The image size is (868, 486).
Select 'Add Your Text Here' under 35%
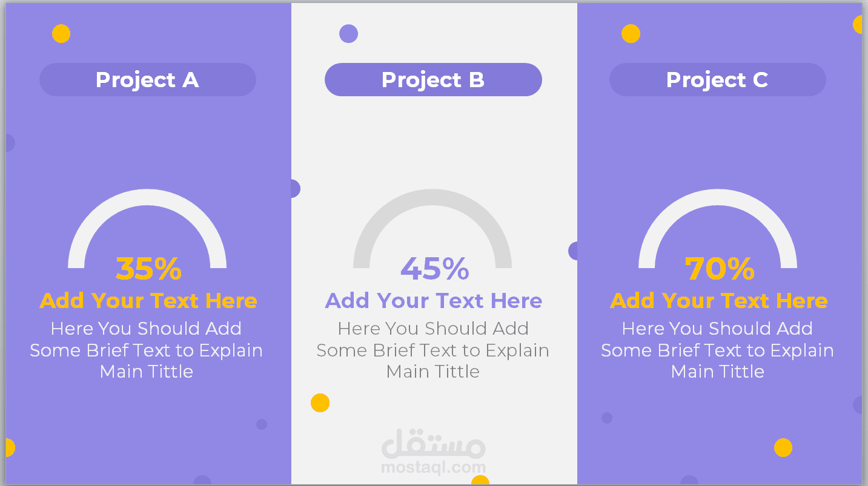click(148, 301)
